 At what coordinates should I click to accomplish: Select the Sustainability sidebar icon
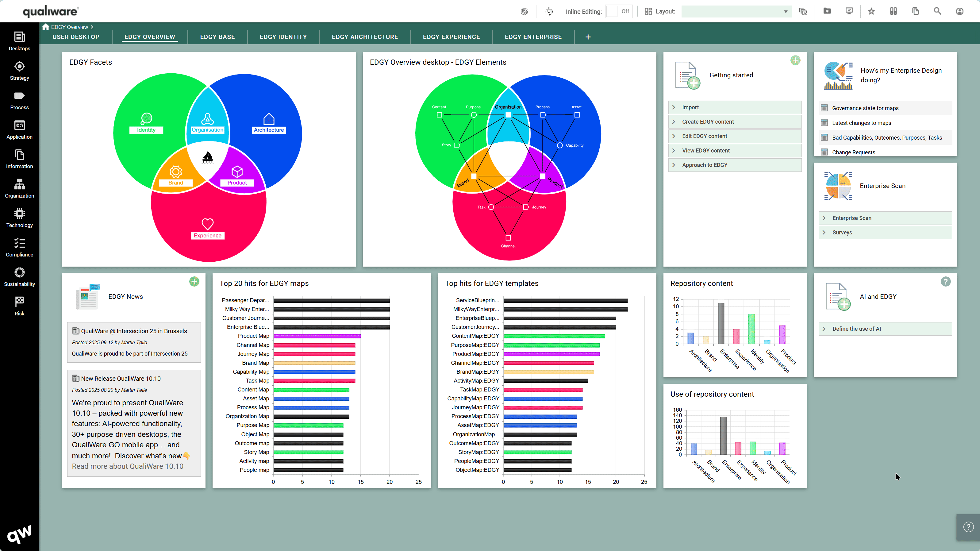pos(19,277)
